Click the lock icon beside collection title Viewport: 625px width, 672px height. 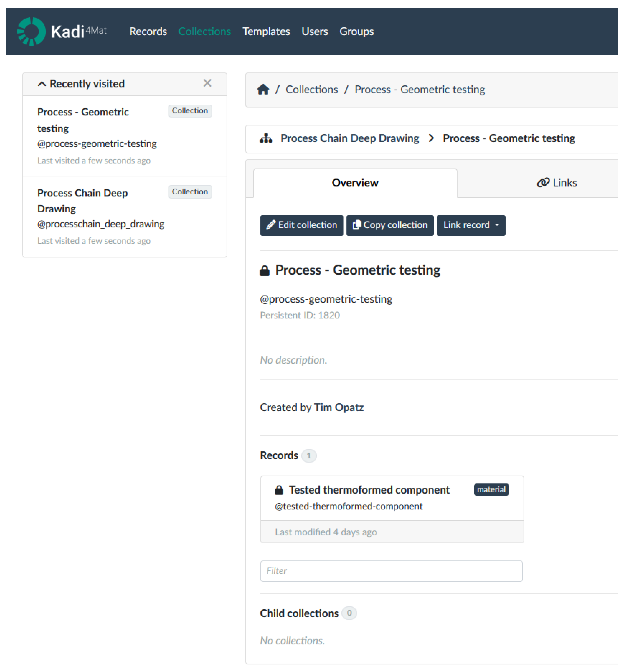coord(265,270)
